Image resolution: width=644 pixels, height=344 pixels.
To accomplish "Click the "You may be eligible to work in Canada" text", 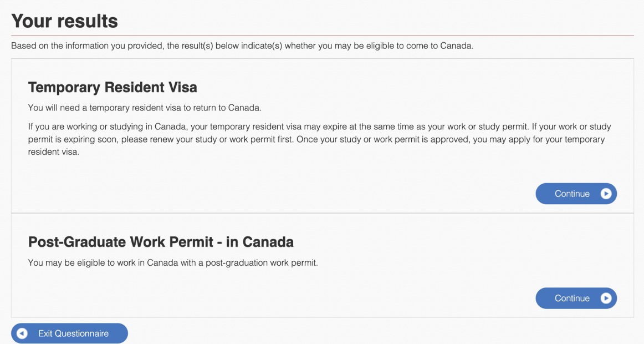I will tap(173, 263).
